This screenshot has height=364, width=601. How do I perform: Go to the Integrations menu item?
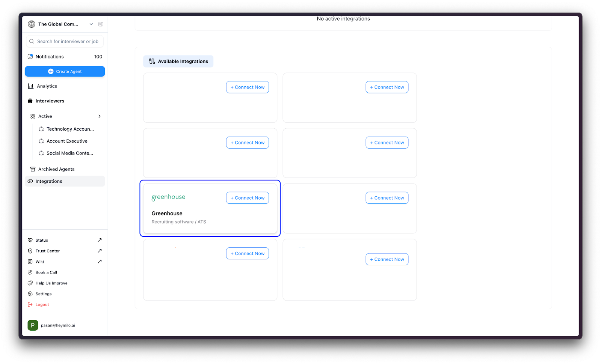tap(49, 181)
